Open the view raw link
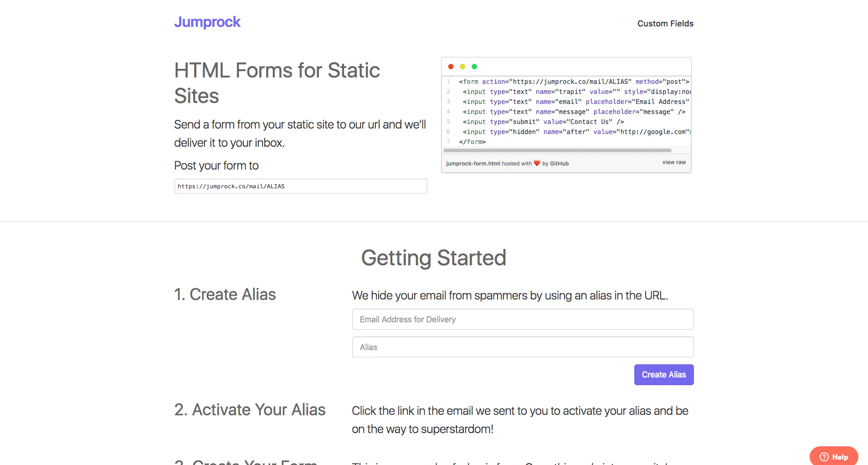The image size is (868, 465). pos(674,162)
